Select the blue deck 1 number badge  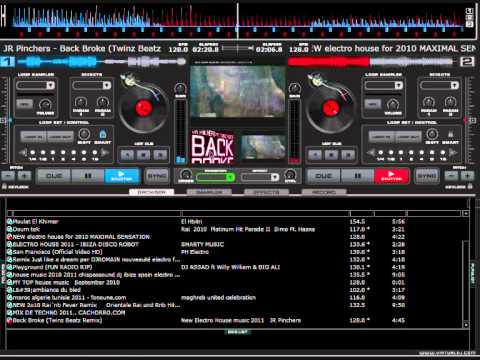(x=7, y=62)
